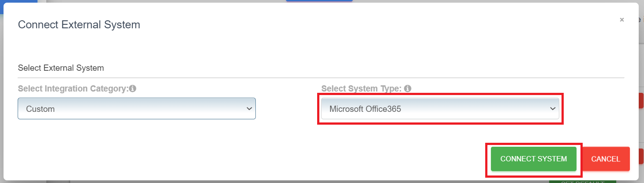644x183 pixels.
Task: Click Microsoft Office365 text in type selector
Action: click(x=365, y=109)
